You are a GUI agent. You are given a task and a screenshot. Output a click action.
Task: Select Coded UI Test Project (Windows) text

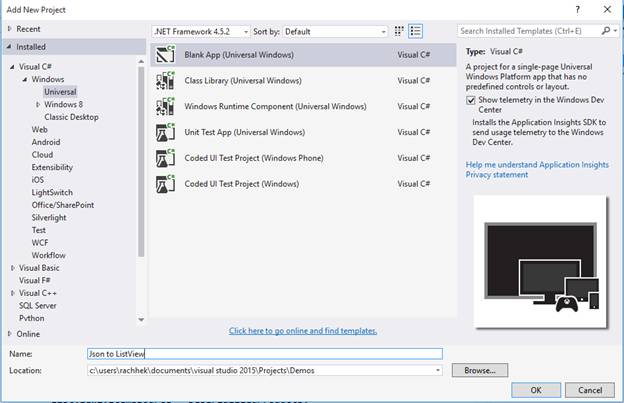point(242,184)
